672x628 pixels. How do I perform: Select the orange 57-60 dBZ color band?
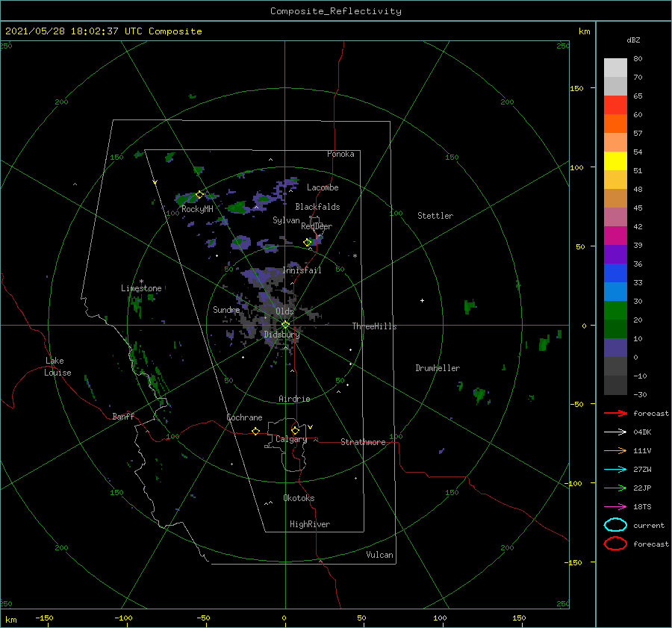(x=615, y=123)
